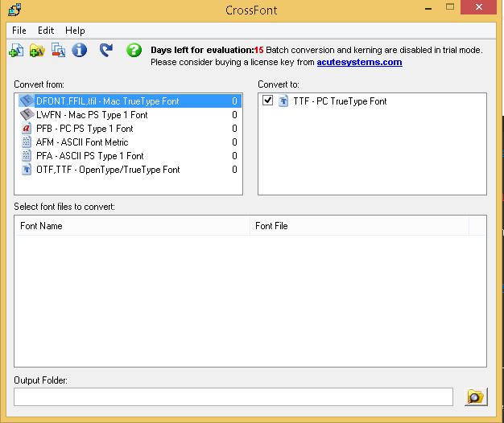
Task: Open the blue info icon
Action: click(79, 50)
